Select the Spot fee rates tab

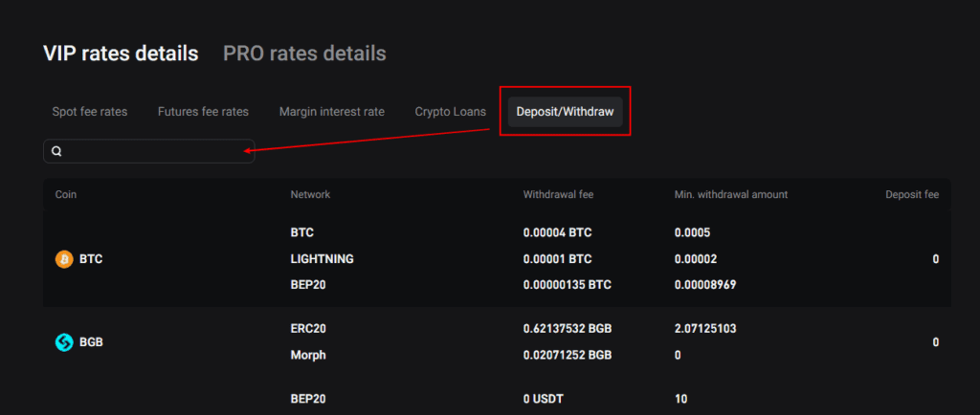pos(90,112)
